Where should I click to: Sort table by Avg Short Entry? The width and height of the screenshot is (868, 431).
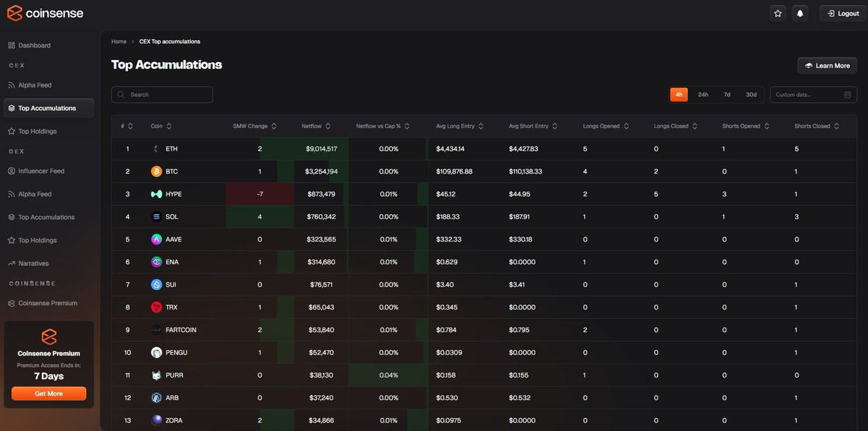pyautogui.click(x=534, y=126)
